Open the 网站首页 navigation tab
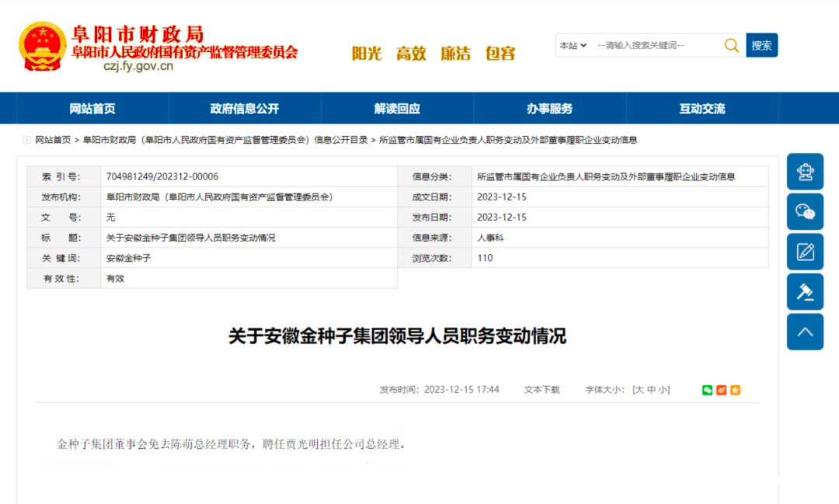The width and height of the screenshot is (839, 504). pyautogui.click(x=92, y=109)
